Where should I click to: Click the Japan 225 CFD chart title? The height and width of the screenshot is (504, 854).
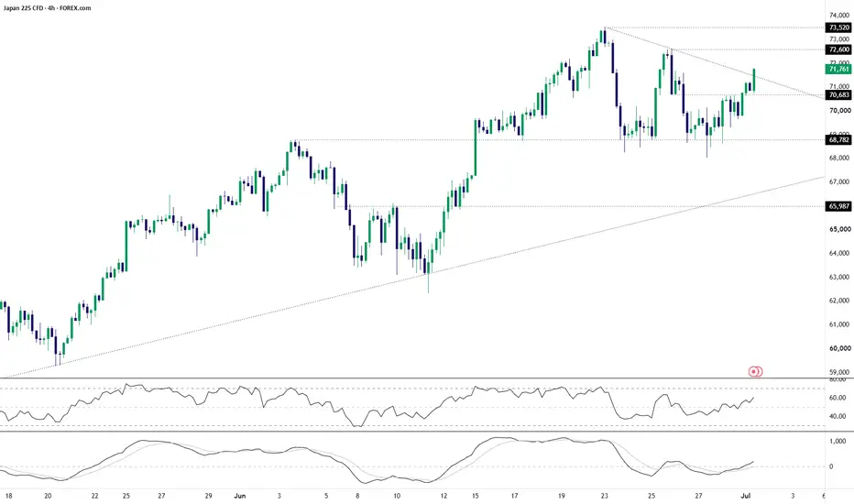(x=48, y=8)
